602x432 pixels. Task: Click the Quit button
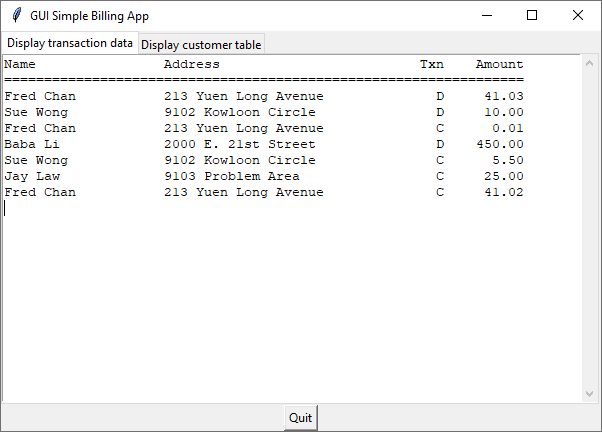pyautogui.click(x=301, y=417)
